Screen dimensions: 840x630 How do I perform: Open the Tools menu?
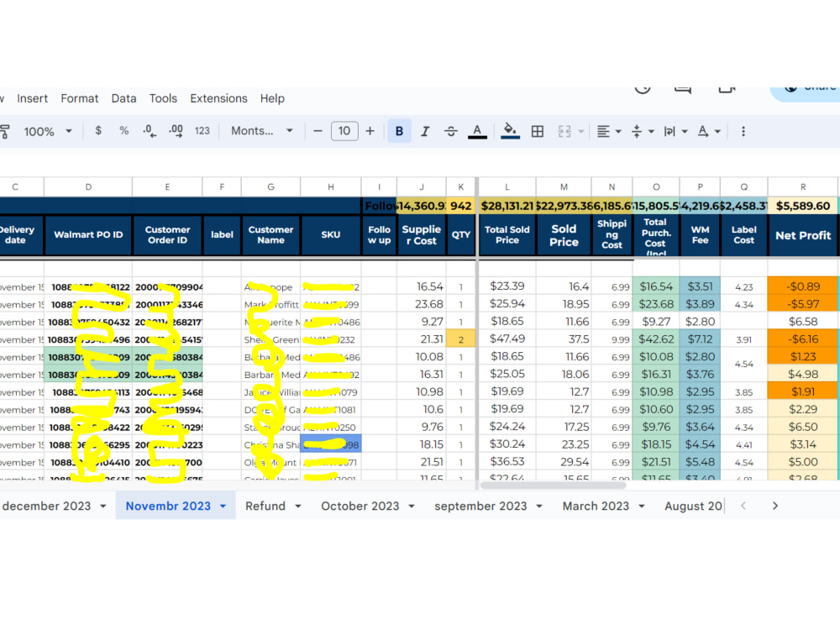tap(163, 98)
